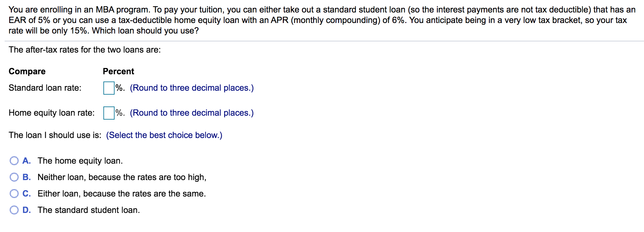
Task: Click the second Round to three decimal places hint
Action: (192, 113)
